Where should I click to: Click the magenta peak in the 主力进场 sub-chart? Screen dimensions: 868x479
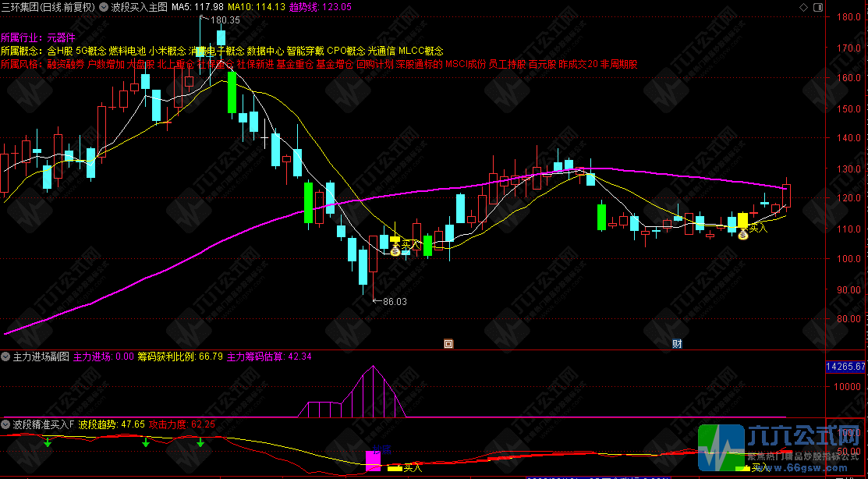tap(374, 366)
